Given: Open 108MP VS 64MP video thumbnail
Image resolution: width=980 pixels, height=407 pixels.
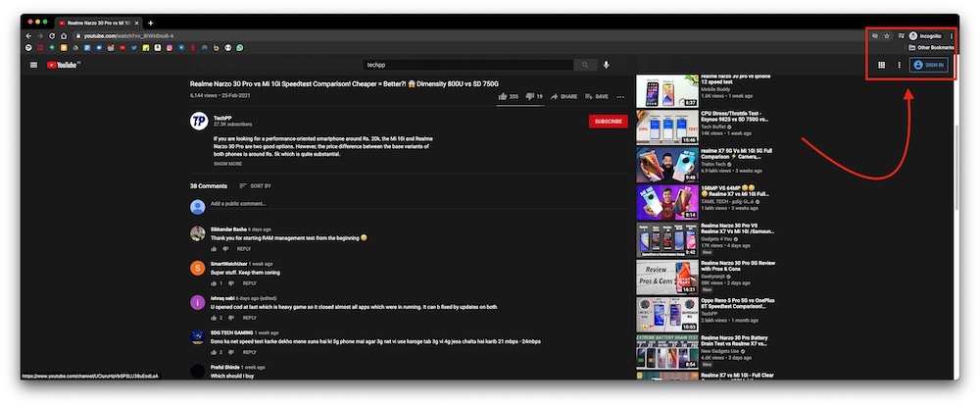Looking at the screenshot, I should pos(666,202).
